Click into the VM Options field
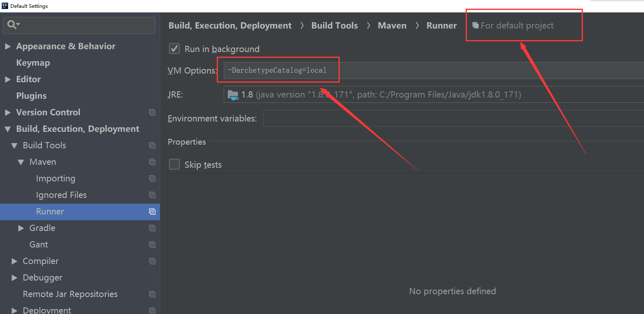This screenshot has height=314, width=644. [434, 70]
